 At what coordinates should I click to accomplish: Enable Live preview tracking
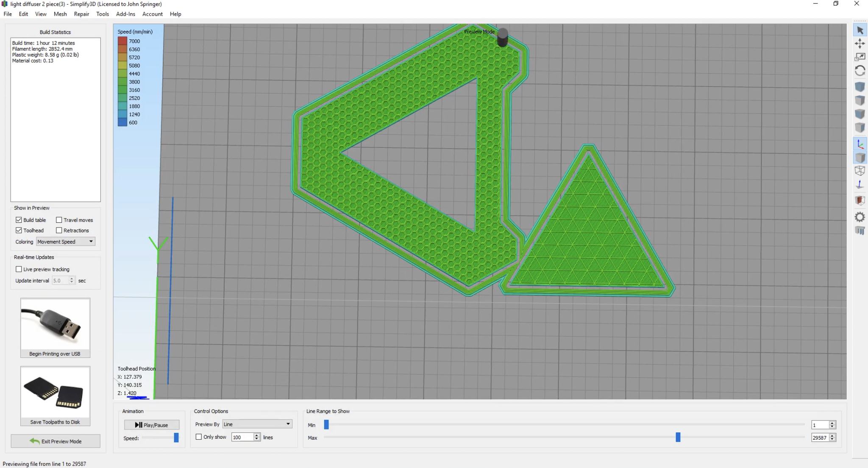[19, 269]
